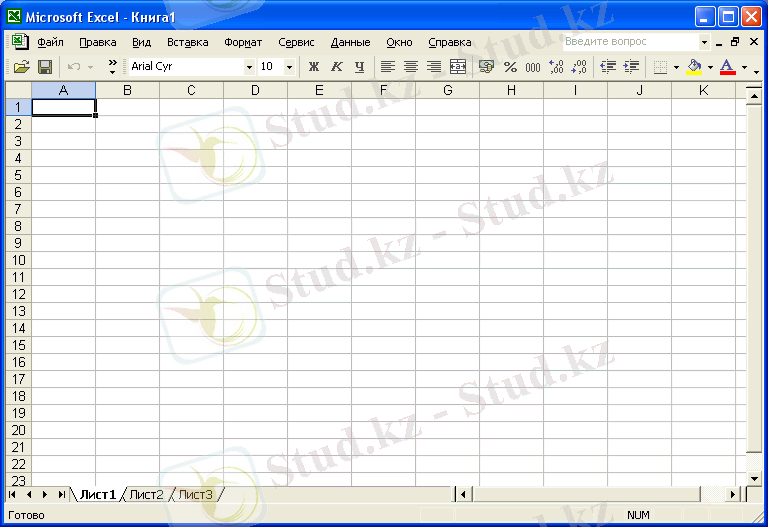Open the Вид menu
768x527 pixels.
click(x=142, y=42)
